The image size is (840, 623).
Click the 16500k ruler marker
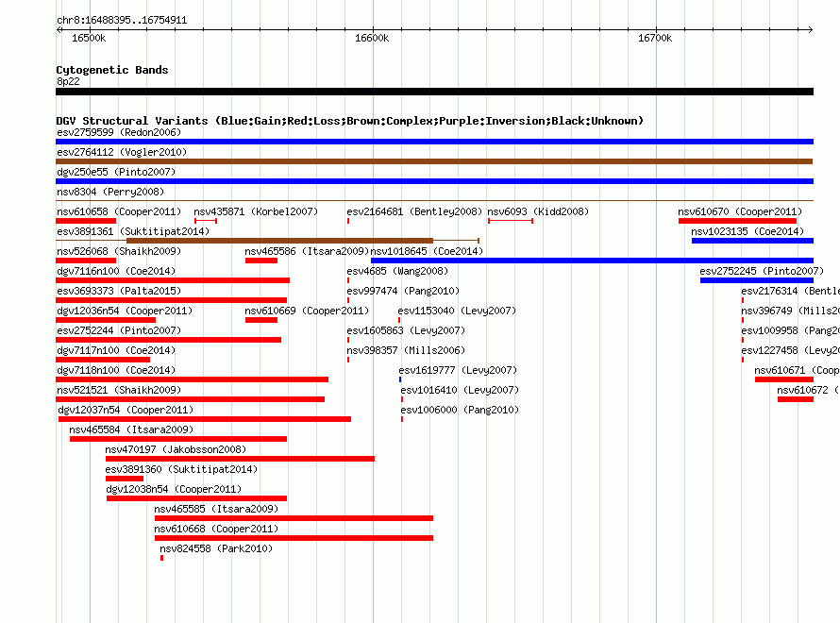(x=89, y=38)
